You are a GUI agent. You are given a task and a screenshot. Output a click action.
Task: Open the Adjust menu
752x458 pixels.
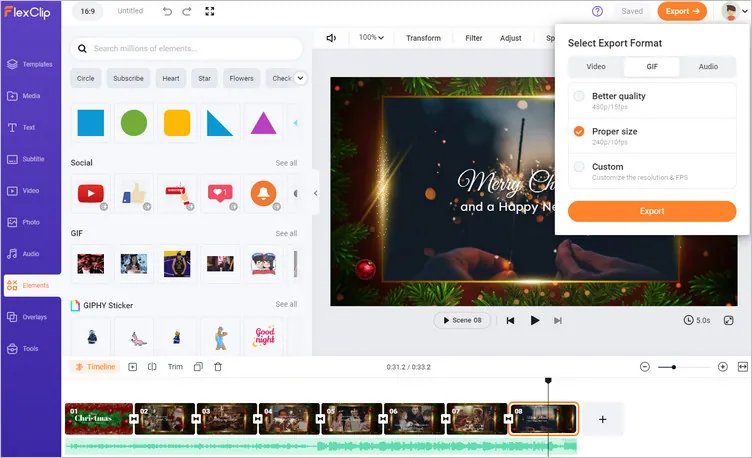[510, 38]
